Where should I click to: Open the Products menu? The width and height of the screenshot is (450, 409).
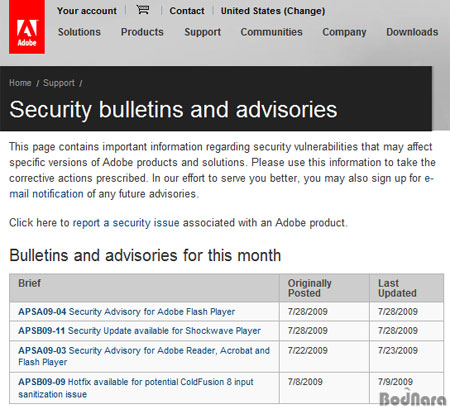pos(142,32)
